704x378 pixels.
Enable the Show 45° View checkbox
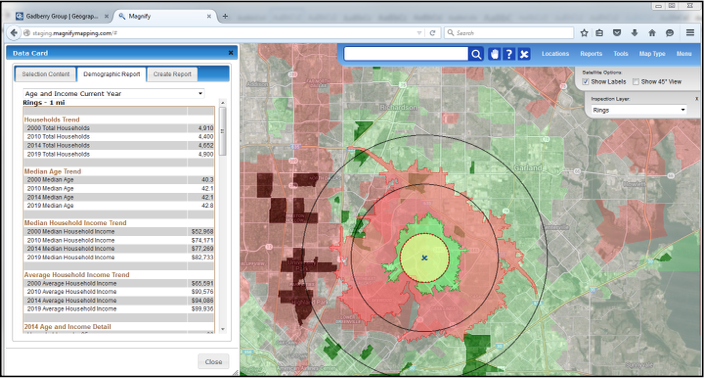pyautogui.click(x=636, y=82)
